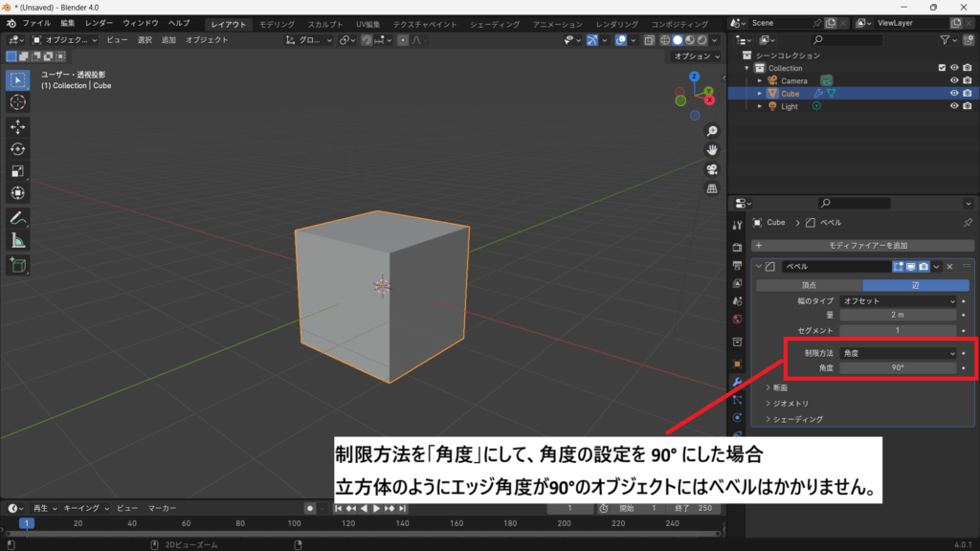Hide the Cube object in outliner

tap(953, 94)
